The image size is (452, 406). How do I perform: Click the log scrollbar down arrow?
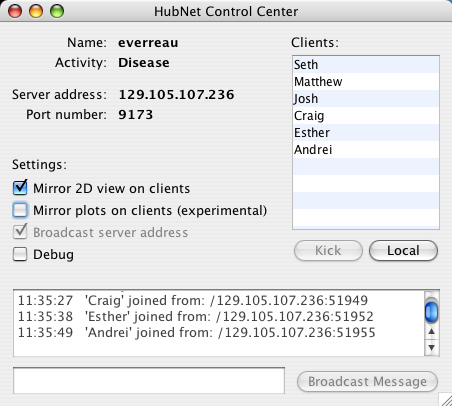[x=431, y=348]
